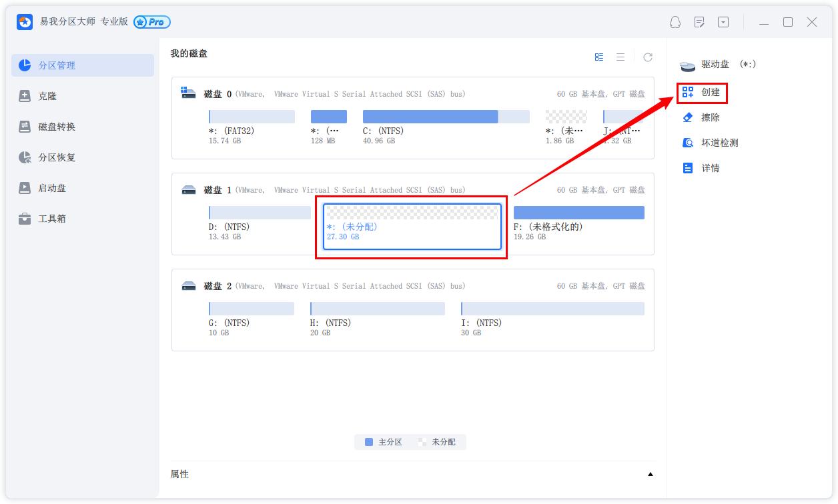This screenshot has width=838, height=504.
Task: Open the notification bell
Action: (675, 22)
